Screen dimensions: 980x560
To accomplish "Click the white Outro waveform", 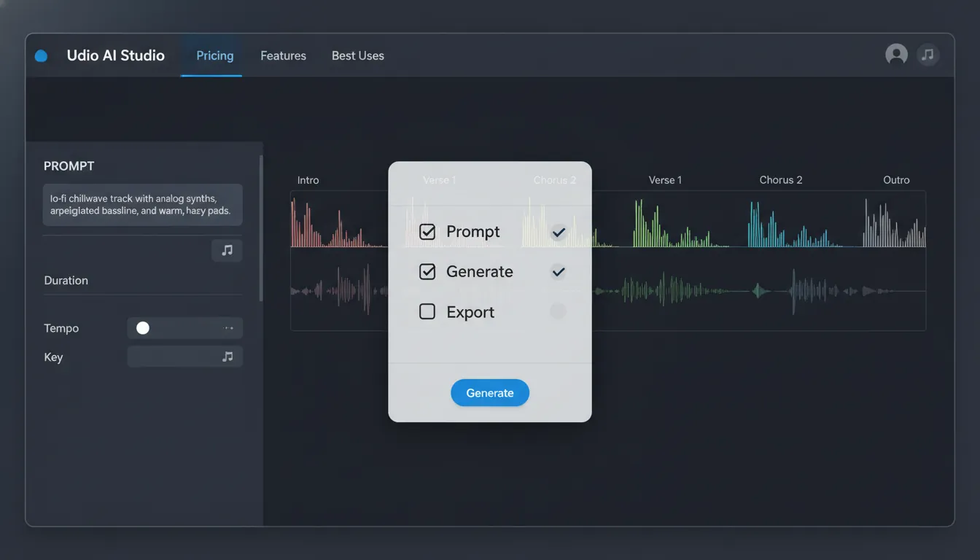I will [x=895, y=223].
